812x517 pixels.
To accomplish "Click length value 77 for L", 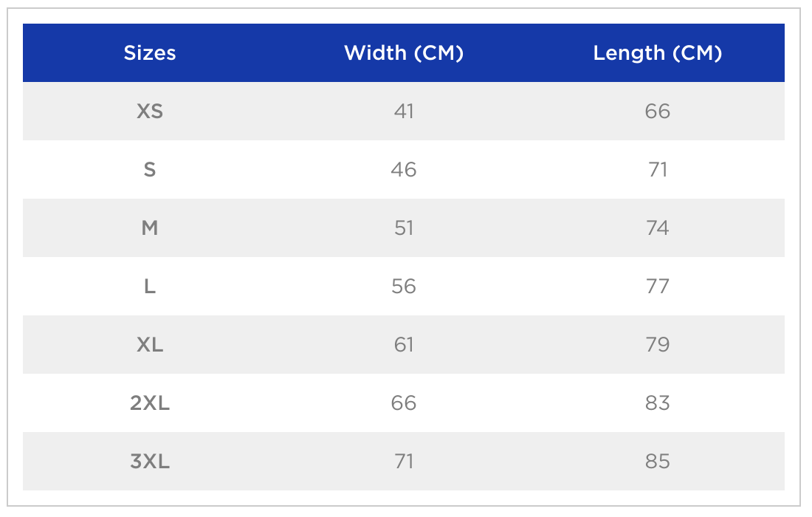I will 657,287.
